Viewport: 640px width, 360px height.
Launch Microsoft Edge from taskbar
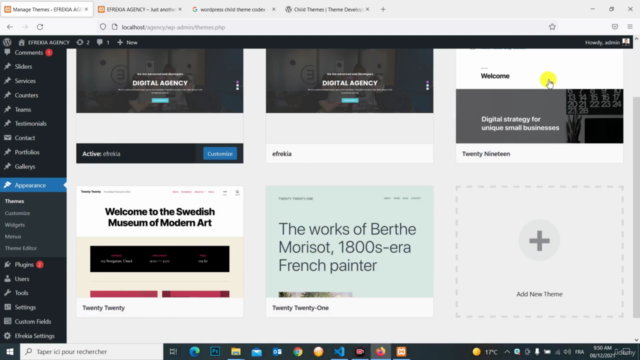195,351
